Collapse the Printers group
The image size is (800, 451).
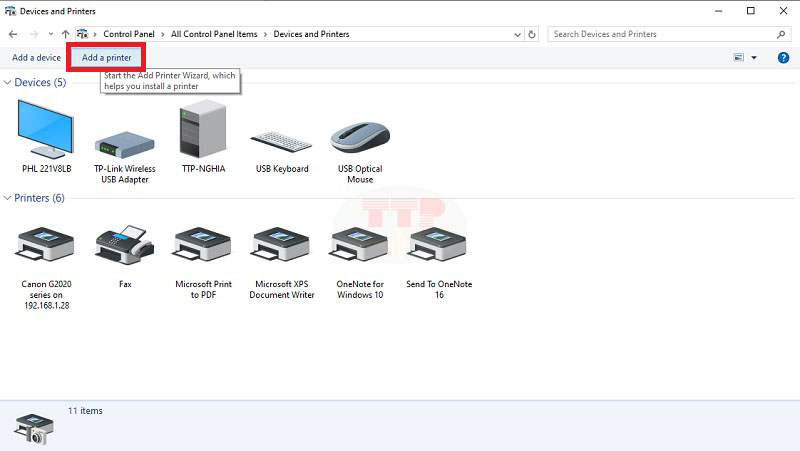click(x=9, y=198)
